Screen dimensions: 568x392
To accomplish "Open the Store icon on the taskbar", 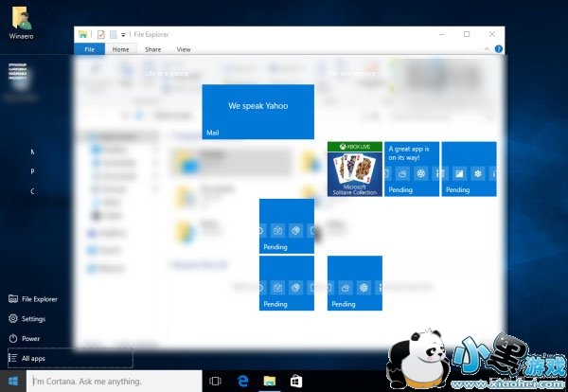I will pos(295,382).
